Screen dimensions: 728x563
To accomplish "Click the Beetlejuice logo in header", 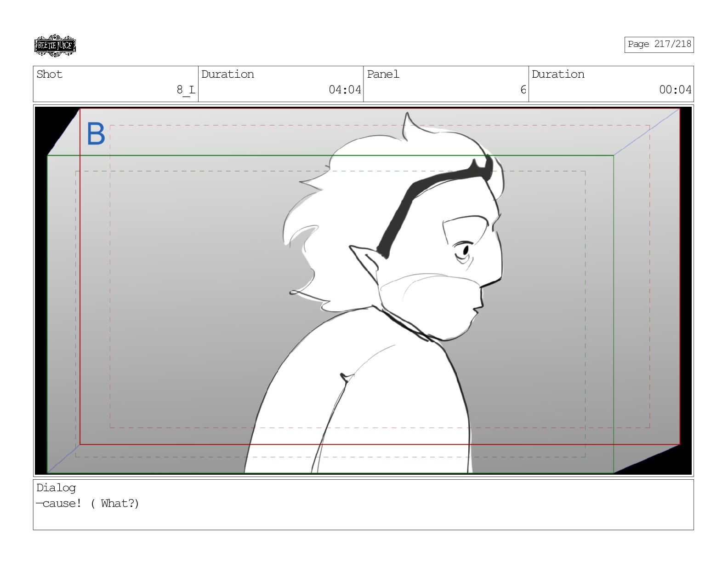I will (55, 46).
